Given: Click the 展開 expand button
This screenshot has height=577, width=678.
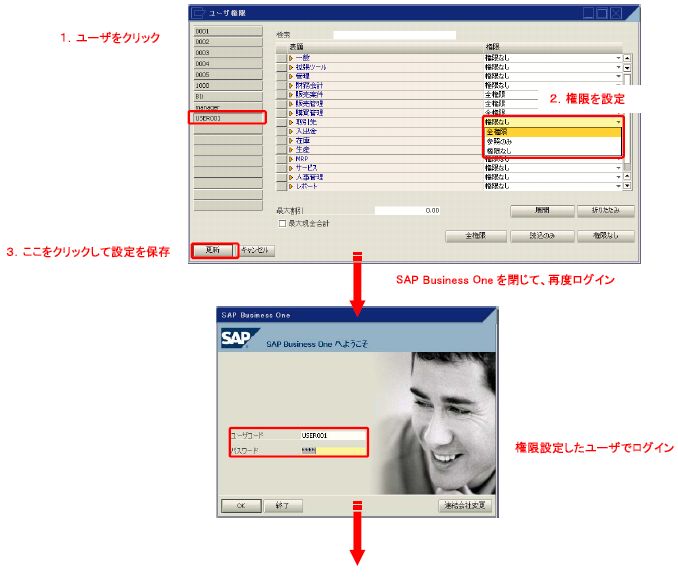Looking at the screenshot, I should pos(542,211).
